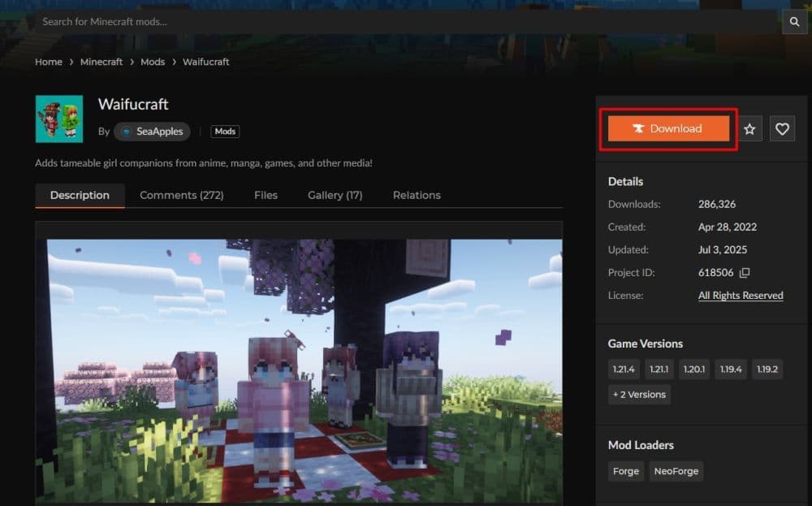Open the All Rights Reserved license link

coord(740,295)
